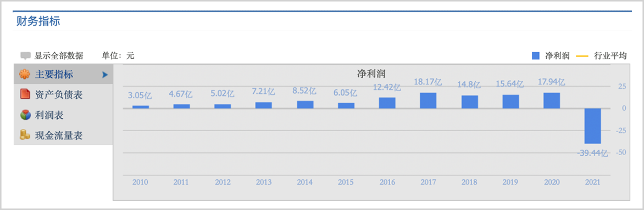The width and height of the screenshot is (644, 210).
Task: Select the 2016 net profit bar
Action: click(387, 103)
